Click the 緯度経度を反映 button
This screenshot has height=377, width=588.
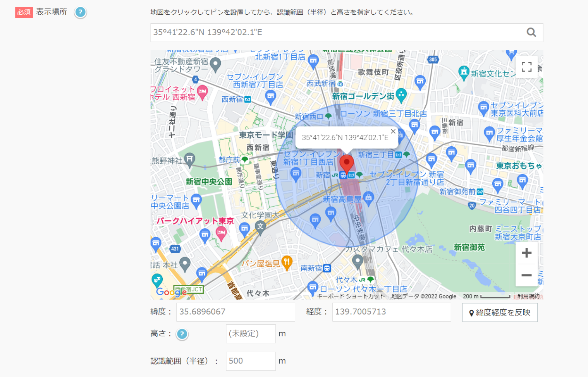tap(500, 312)
